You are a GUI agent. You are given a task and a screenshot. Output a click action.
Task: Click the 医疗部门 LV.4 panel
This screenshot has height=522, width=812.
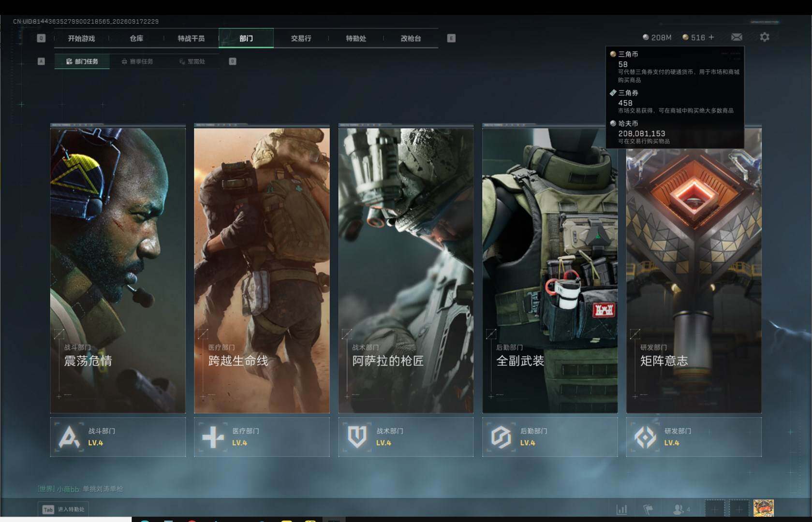coord(262,437)
